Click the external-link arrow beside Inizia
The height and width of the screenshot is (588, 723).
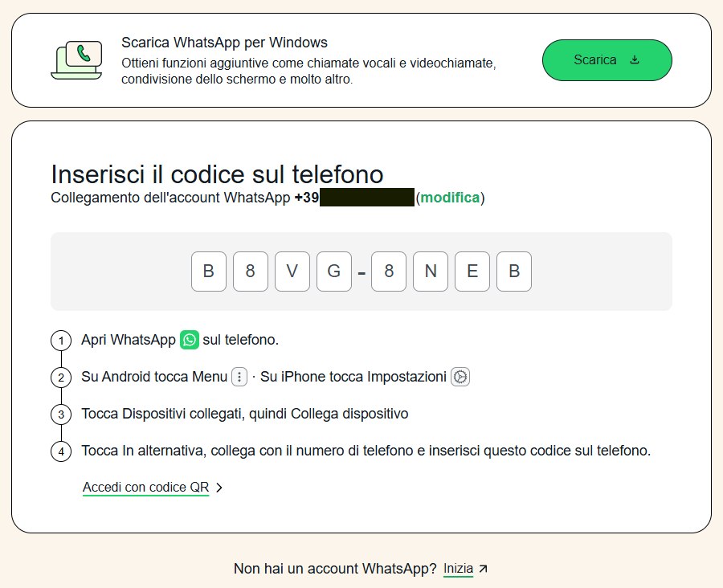(x=484, y=569)
